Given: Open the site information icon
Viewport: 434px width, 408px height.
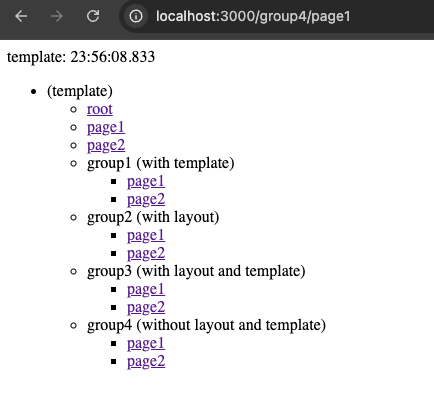Looking at the screenshot, I should [136, 16].
